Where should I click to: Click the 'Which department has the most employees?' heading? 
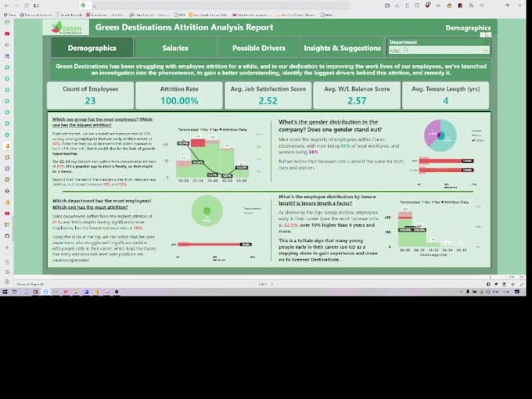(x=102, y=204)
